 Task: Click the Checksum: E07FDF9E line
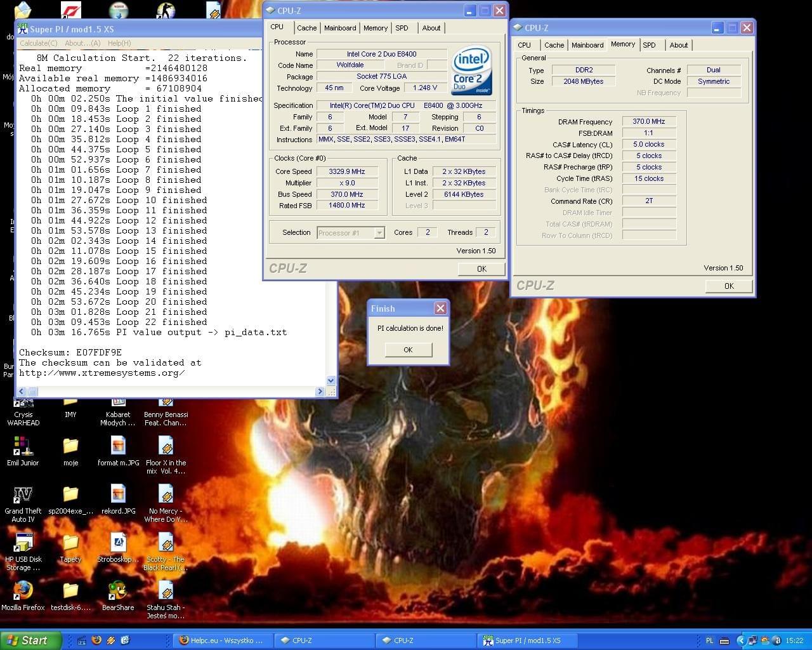pos(70,352)
